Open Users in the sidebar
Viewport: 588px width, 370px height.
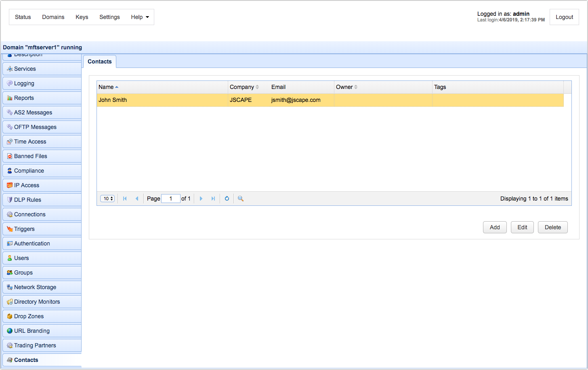click(42, 258)
